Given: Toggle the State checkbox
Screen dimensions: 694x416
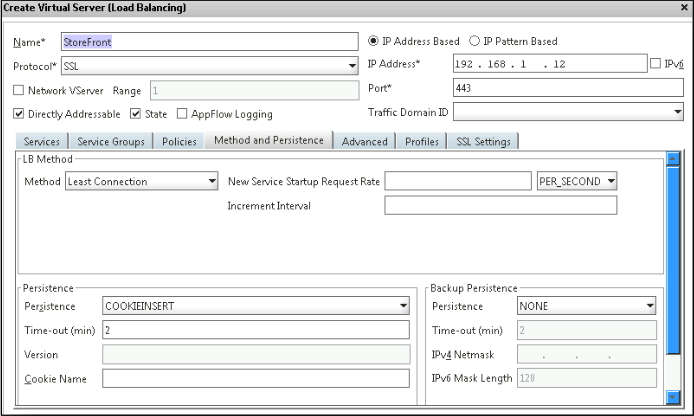Looking at the screenshot, I should click(x=136, y=114).
